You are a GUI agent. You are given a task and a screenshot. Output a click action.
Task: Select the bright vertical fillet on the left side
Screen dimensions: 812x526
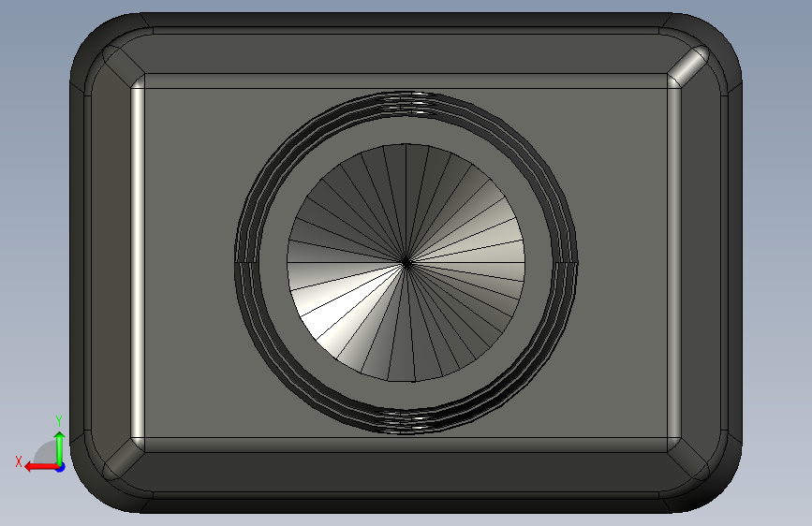(x=138, y=263)
